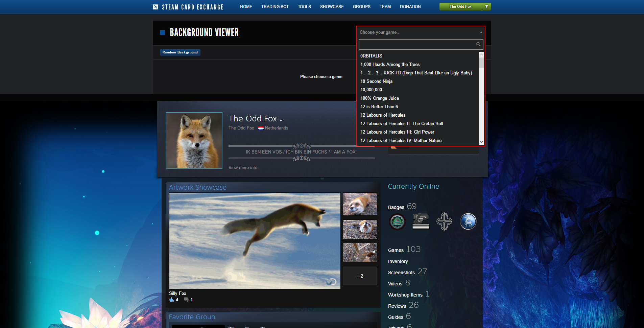Open the TOOLS menu item
The height and width of the screenshot is (328, 644).
(304, 7)
